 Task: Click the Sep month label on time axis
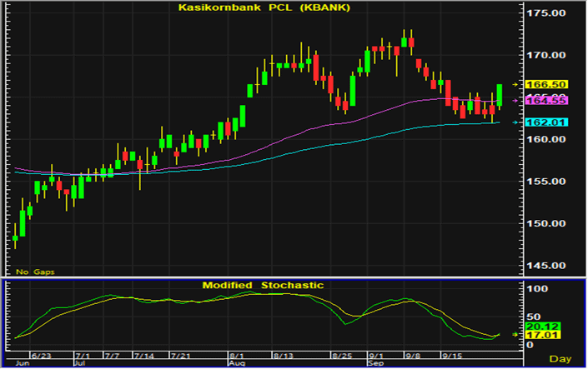click(x=374, y=363)
